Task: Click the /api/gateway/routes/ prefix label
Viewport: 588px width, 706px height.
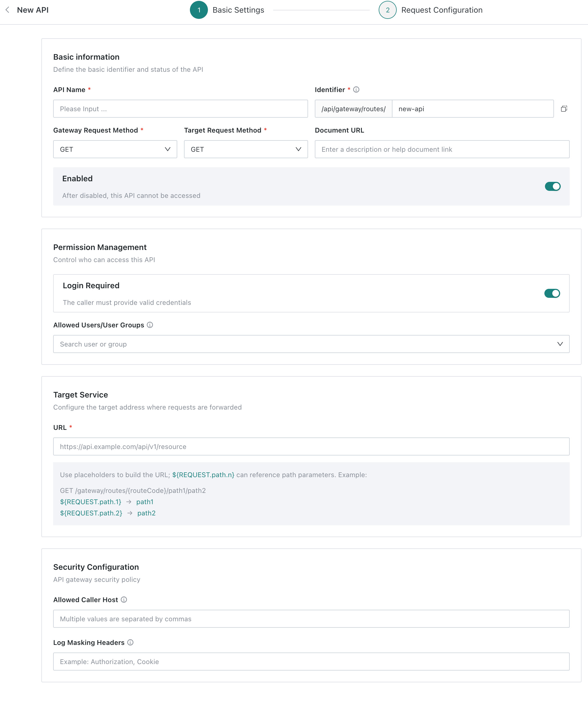Action: (353, 109)
